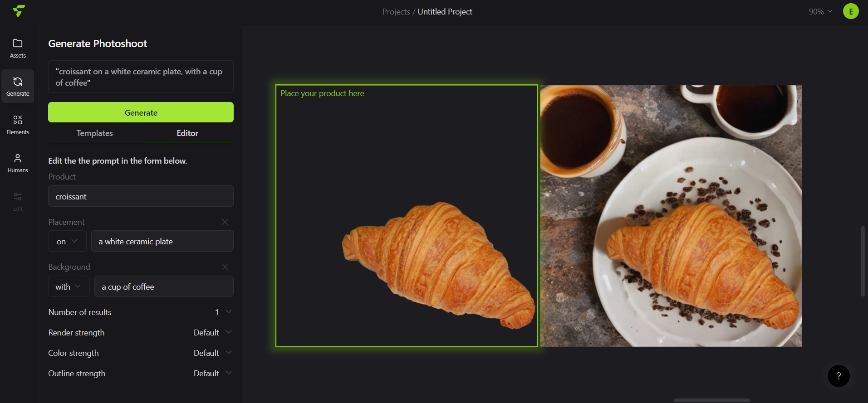This screenshot has width=868, height=403.
Task: Click the 'a white ceramic plate' field
Action: [162, 241]
